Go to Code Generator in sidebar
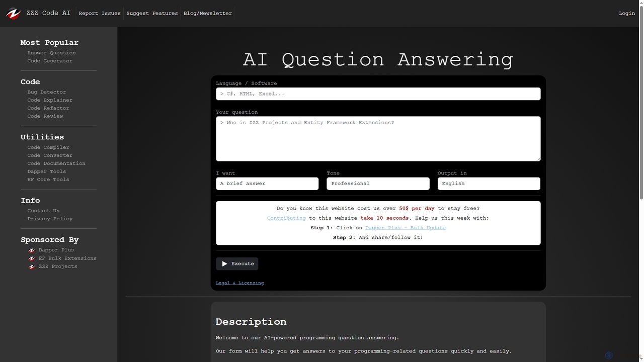Image resolution: width=644 pixels, height=362 pixels. click(50, 61)
